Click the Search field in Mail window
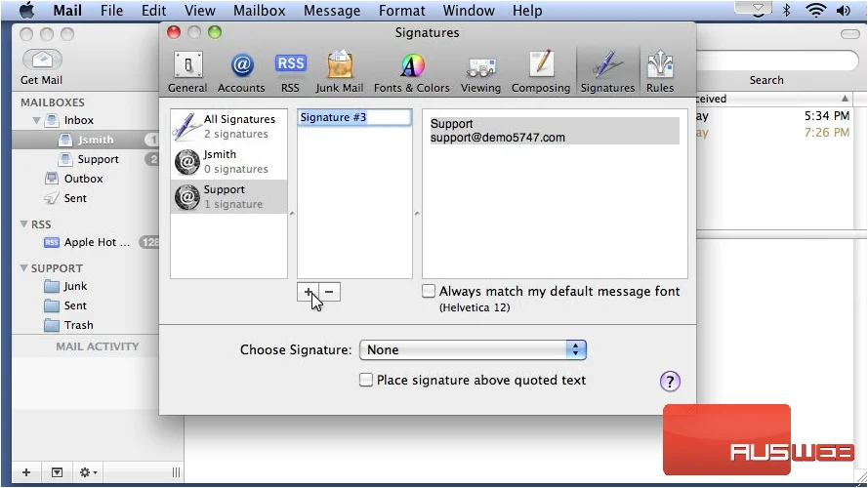868x488 pixels. click(777, 61)
